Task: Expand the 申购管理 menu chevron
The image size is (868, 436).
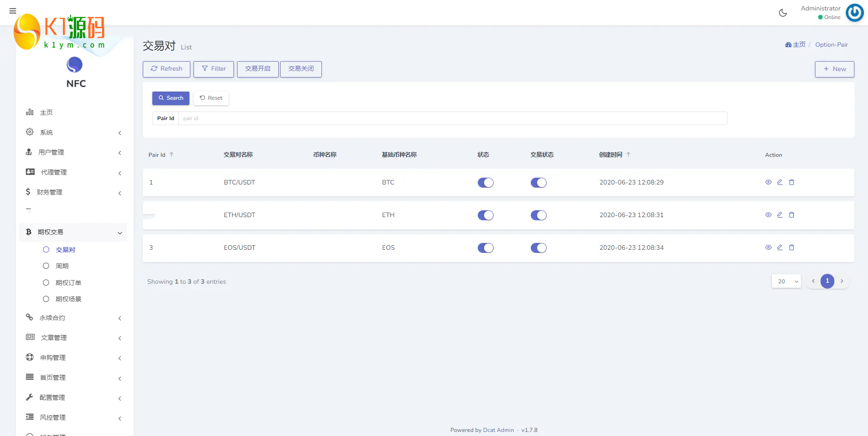Action: (x=120, y=358)
